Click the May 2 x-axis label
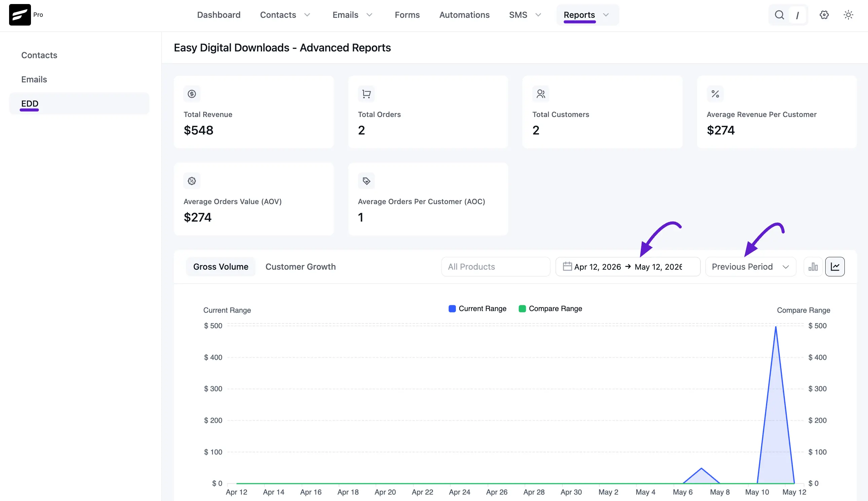The width and height of the screenshot is (868, 501). (608, 492)
